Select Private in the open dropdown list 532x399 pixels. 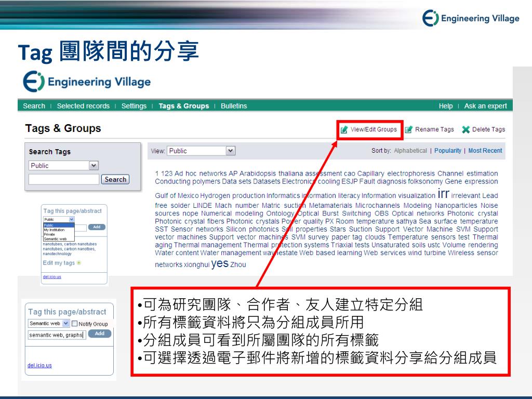[49, 234]
